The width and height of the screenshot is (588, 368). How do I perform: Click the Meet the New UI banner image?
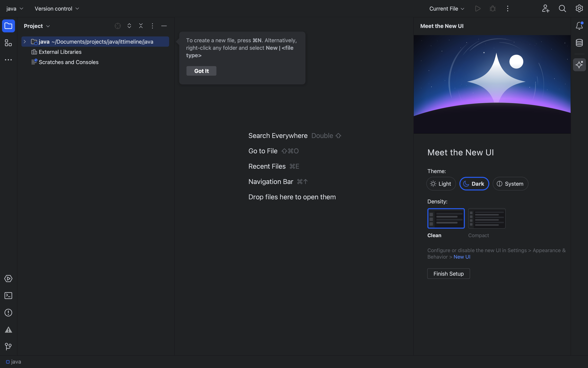[x=492, y=84]
